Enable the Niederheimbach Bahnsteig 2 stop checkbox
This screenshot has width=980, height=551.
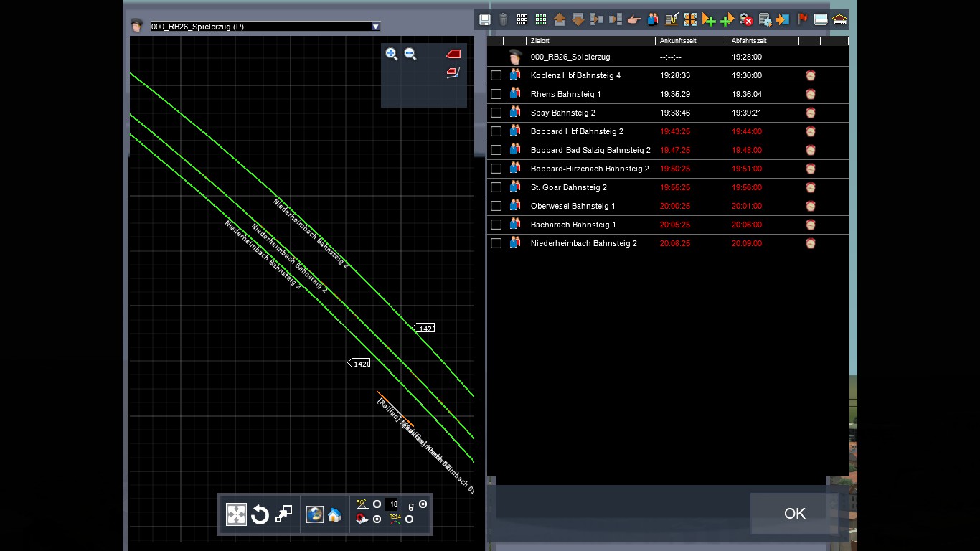[496, 243]
